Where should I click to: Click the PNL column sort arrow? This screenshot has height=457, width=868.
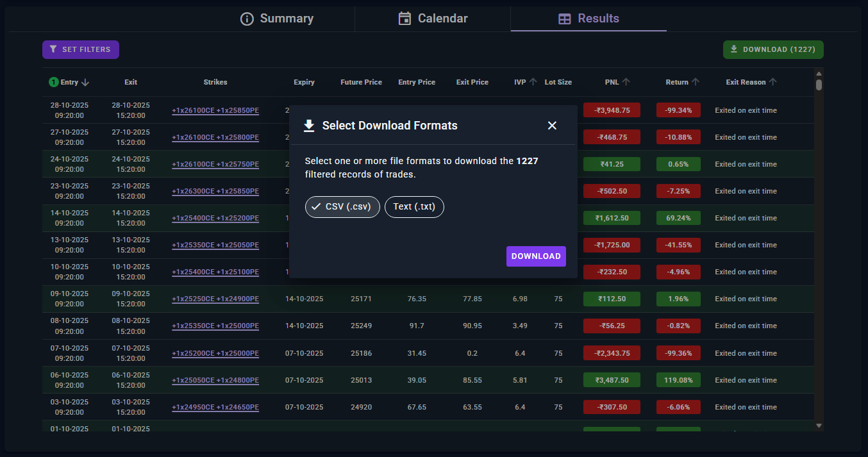(x=626, y=82)
